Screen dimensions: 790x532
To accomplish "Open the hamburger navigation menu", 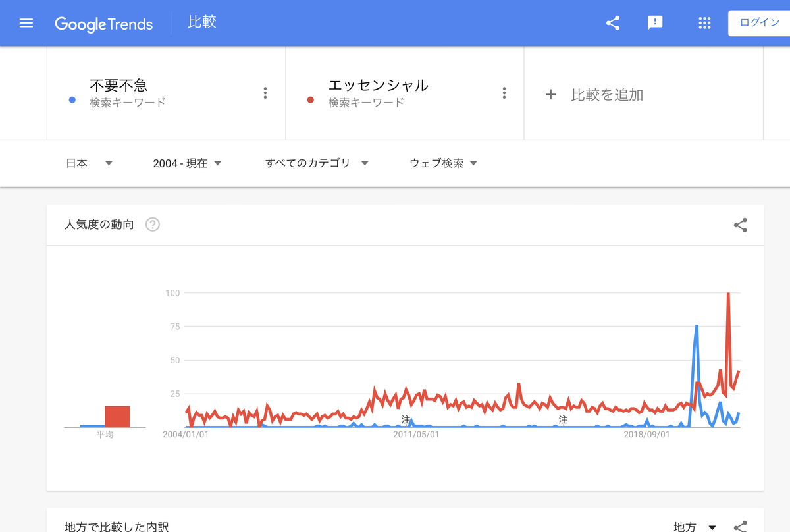I will [x=26, y=22].
